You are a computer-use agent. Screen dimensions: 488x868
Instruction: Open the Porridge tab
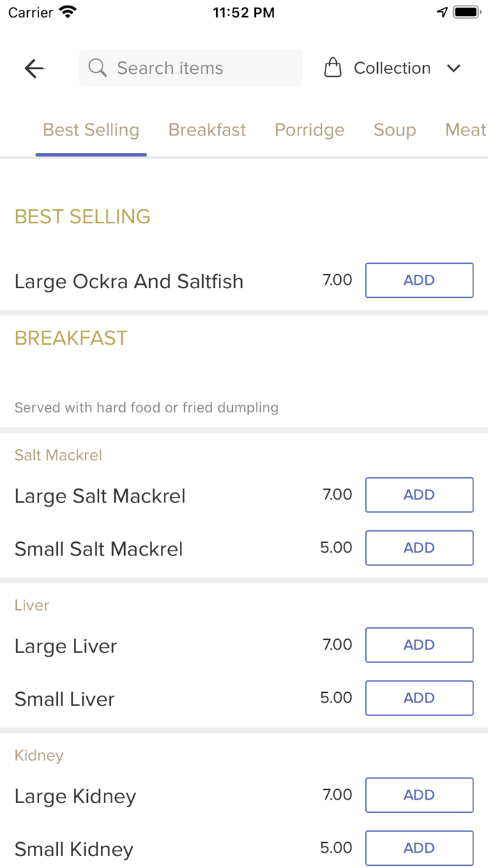click(x=310, y=130)
